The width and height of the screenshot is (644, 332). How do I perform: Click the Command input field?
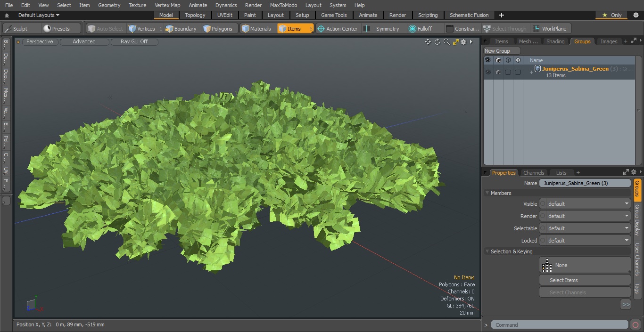pyautogui.click(x=560, y=325)
